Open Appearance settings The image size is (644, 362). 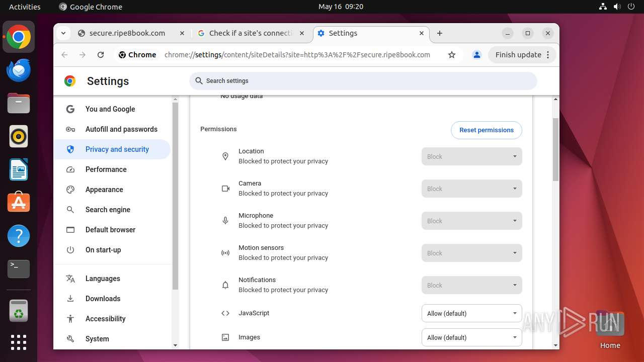point(112,190)
